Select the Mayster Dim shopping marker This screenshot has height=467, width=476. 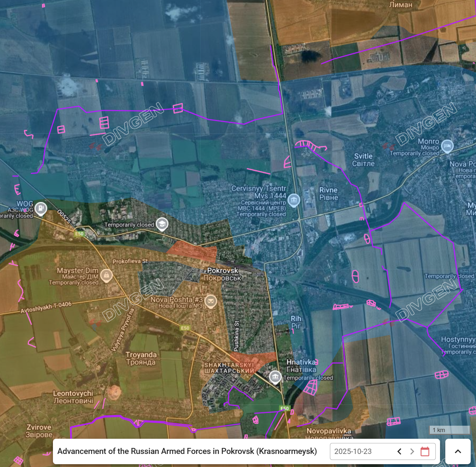[x=106, y=276]
